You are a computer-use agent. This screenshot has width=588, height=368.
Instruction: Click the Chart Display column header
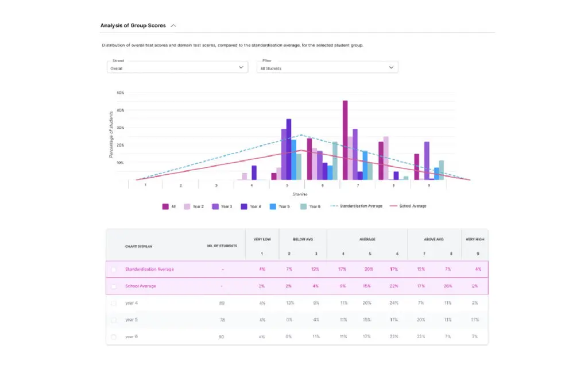point(138,246)
